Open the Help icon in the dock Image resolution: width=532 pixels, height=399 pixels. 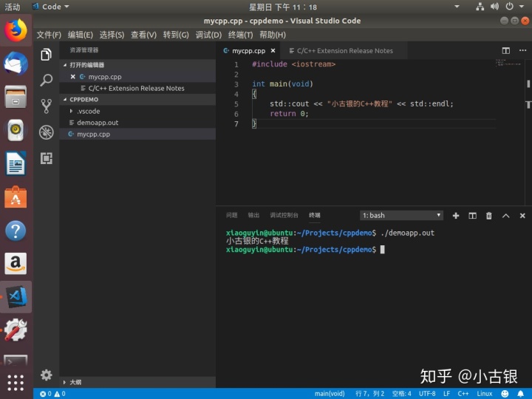(x=16, y=231)
